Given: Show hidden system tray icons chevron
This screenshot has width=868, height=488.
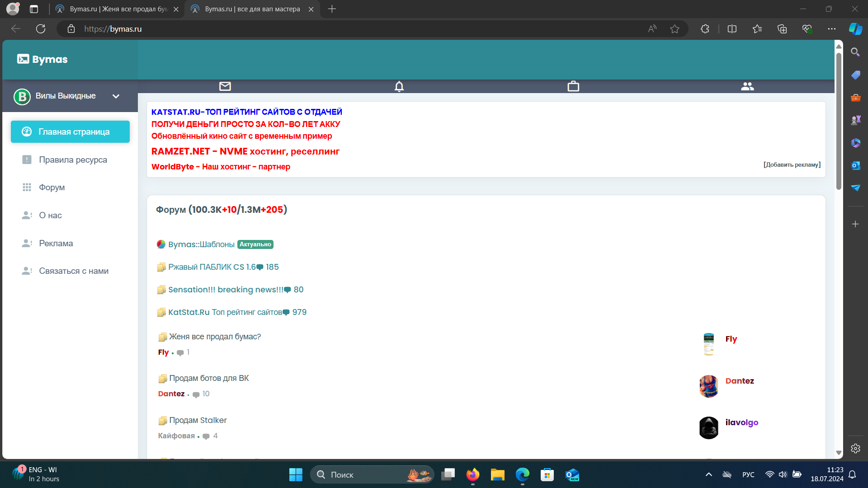Looking at the screenshot, I should tap(708, 474).
